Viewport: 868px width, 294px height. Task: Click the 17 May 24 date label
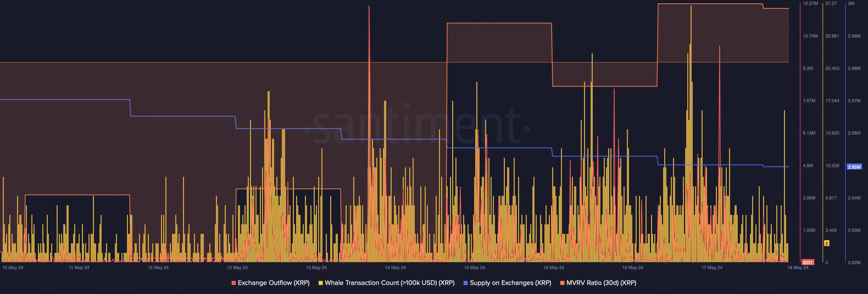point(712,268)
